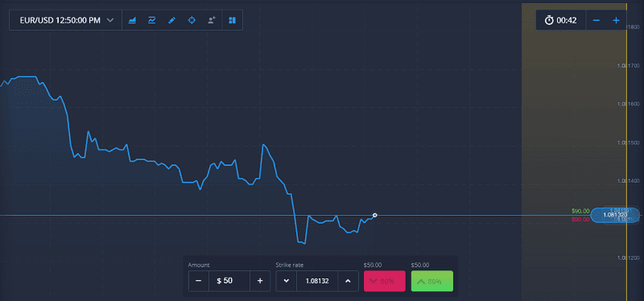Place an up trade with green button
This screenshot has width=644, height=301.
pyautogui.click(x=432, y=281)
